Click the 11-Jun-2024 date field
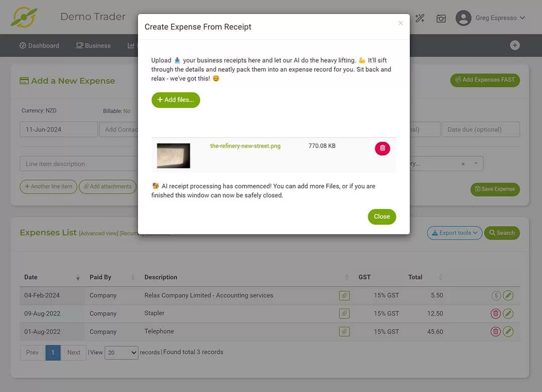The width and height of the screenshot is (542, 392). (x=59, y=129)
